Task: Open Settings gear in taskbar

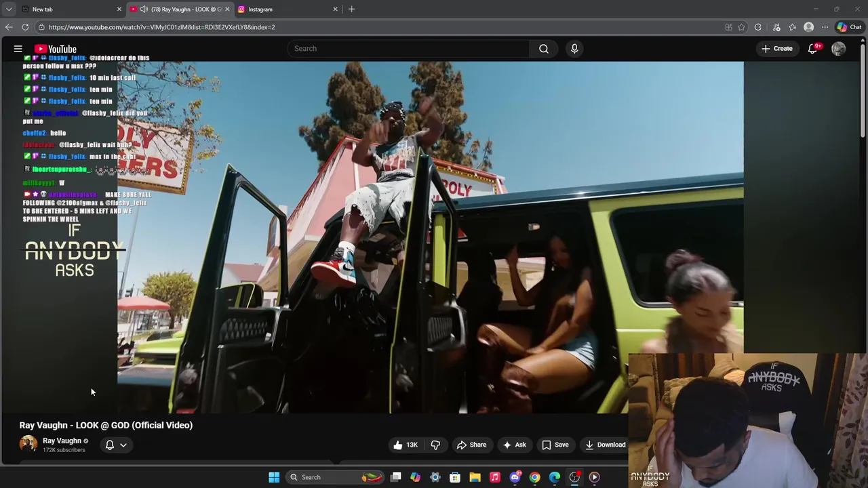Action: tap(435, 477)
